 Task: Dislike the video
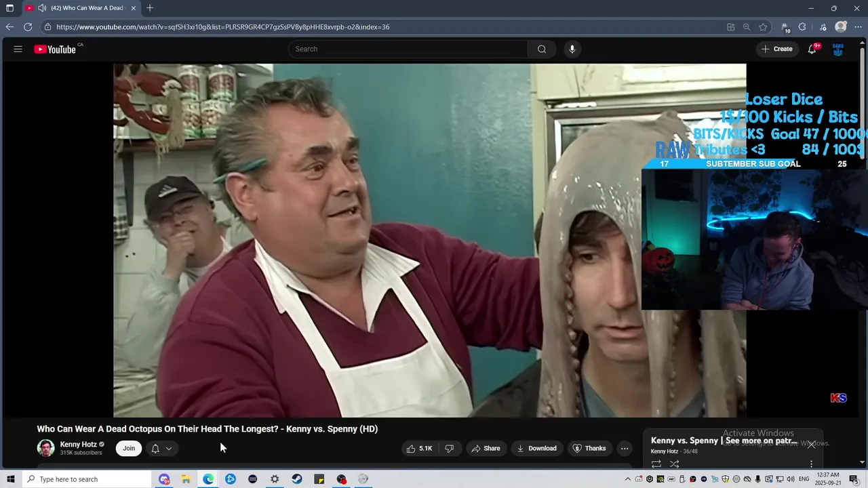(x=449, y=448)
